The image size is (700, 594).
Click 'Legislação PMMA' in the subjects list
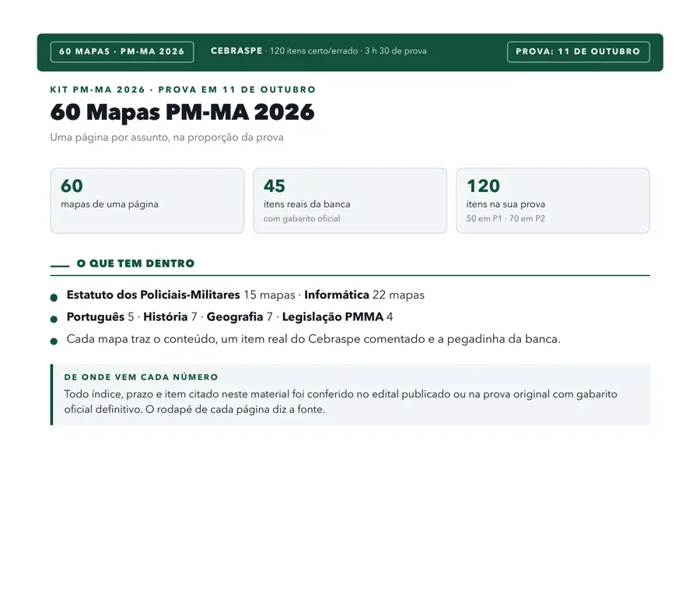[333, 317]
